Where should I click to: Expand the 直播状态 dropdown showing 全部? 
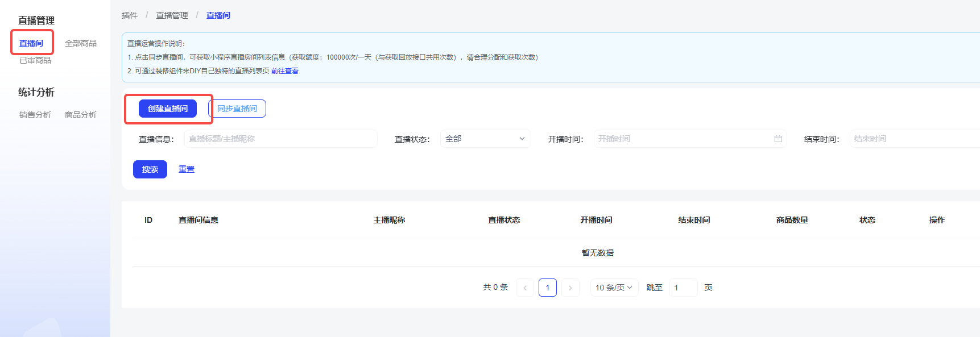point(485,139)
